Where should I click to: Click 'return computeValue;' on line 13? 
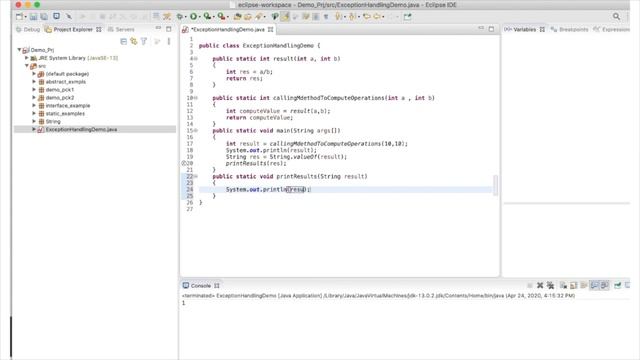(260, 118)
